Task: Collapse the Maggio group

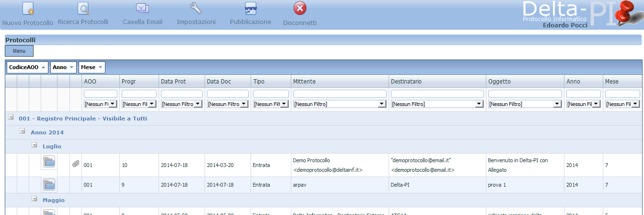Action: pos(34,199)
